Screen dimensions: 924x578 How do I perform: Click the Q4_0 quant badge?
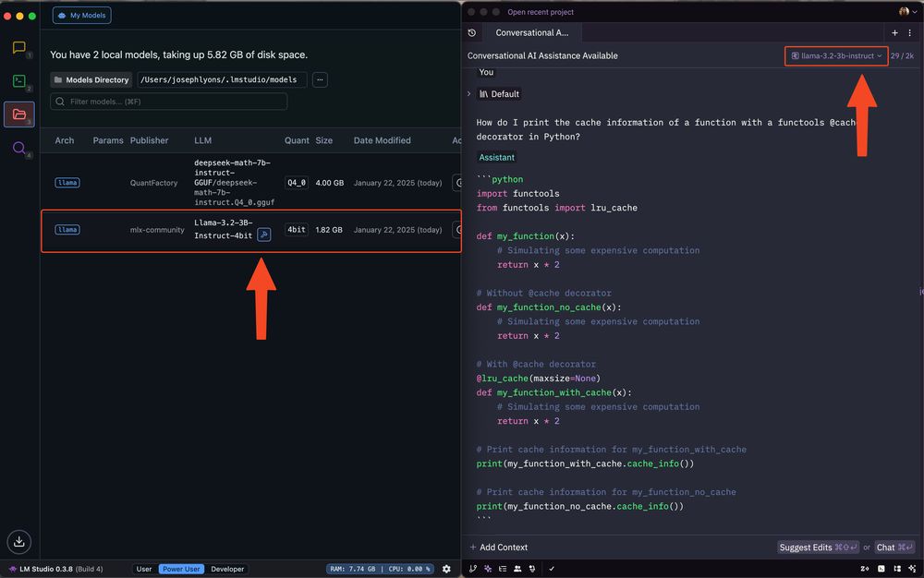tap(297, 183)
